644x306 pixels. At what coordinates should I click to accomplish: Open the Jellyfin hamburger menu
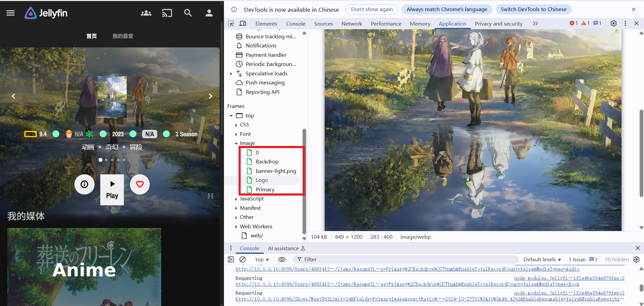[x=11, y=13]
